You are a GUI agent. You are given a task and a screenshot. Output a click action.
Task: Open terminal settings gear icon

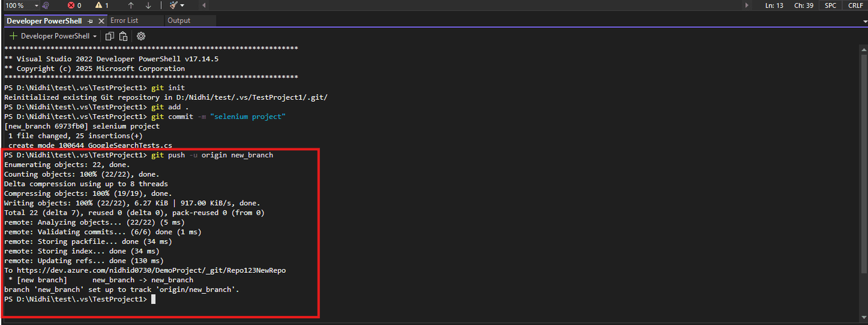[x=141, y=36]
